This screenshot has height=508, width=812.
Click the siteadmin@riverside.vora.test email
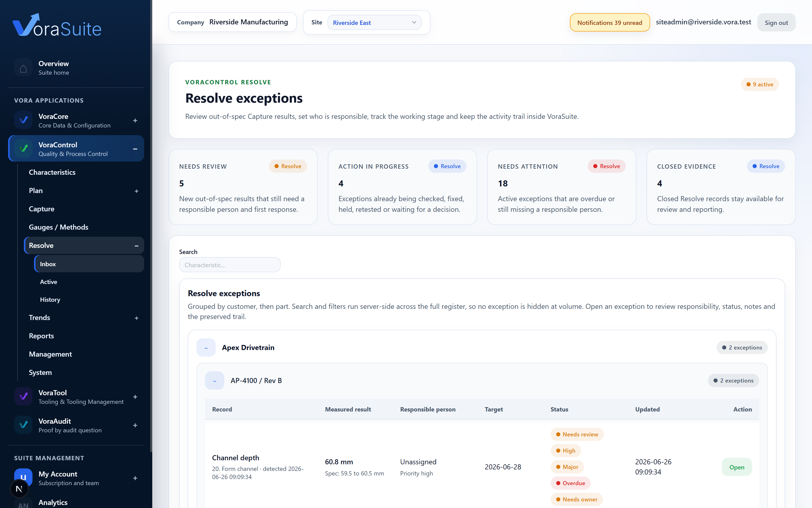[x=703, y=22]
